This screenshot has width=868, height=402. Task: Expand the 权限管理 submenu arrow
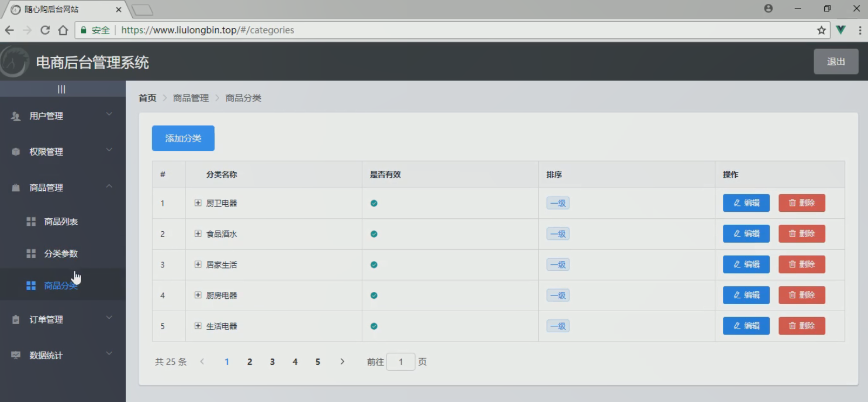coord(109,150)
